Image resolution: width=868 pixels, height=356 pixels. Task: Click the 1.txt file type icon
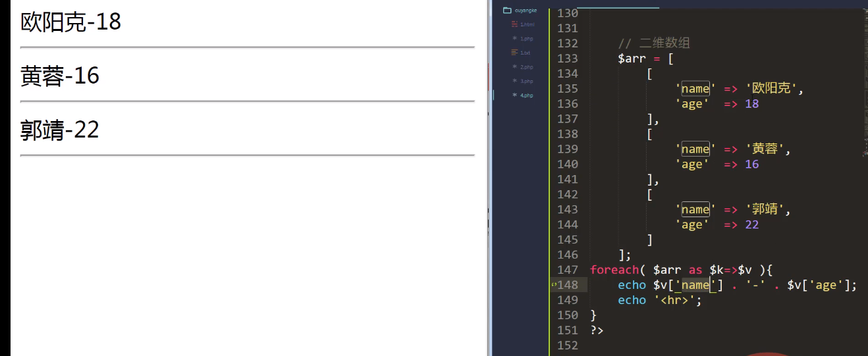click(514, 53)
